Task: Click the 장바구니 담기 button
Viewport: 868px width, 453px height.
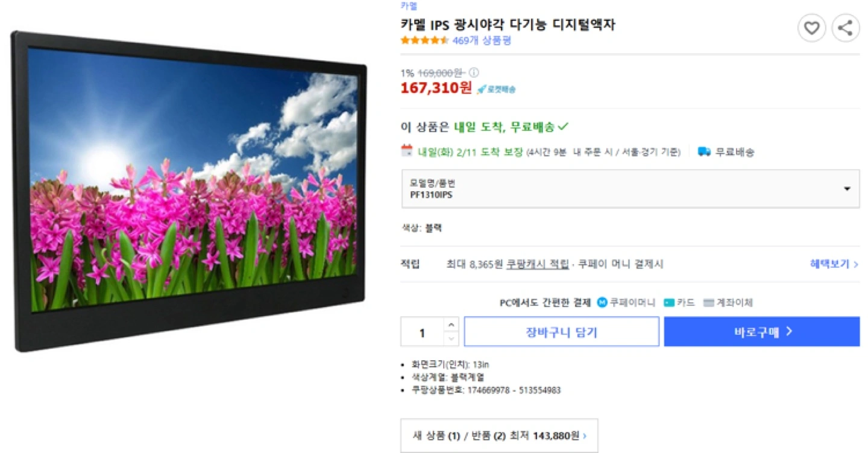Action: point(562,332)
